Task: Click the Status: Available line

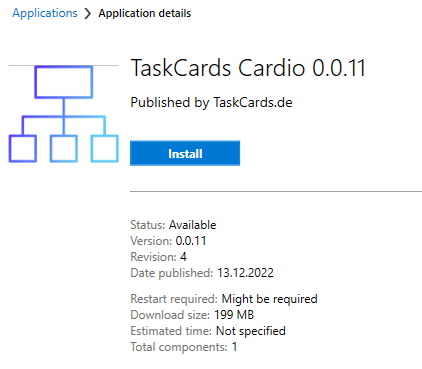Action: (173, 225)
